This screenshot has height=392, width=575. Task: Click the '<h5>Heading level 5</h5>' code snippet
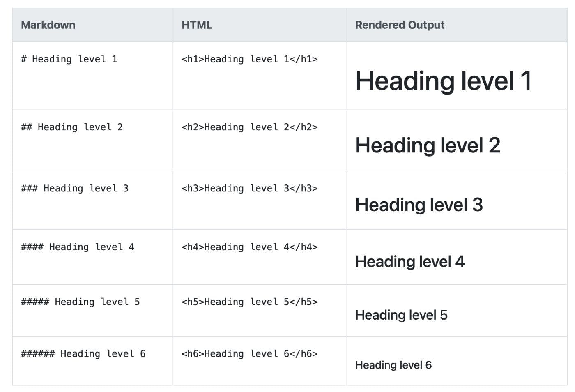[250, 302]
